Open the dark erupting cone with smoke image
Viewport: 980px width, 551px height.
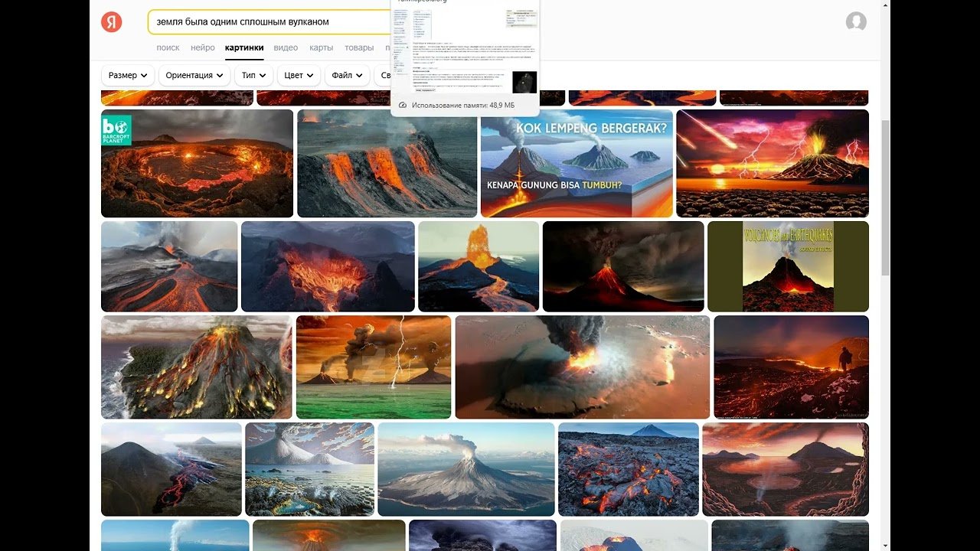[623, 266]
